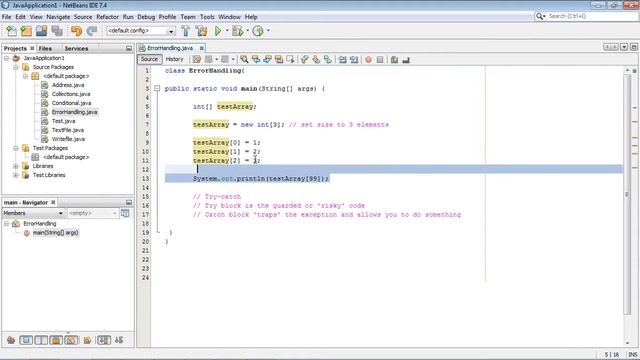Open the Window menu
Viewport: 640px width, 360px height.
click(x=229, y=17)
